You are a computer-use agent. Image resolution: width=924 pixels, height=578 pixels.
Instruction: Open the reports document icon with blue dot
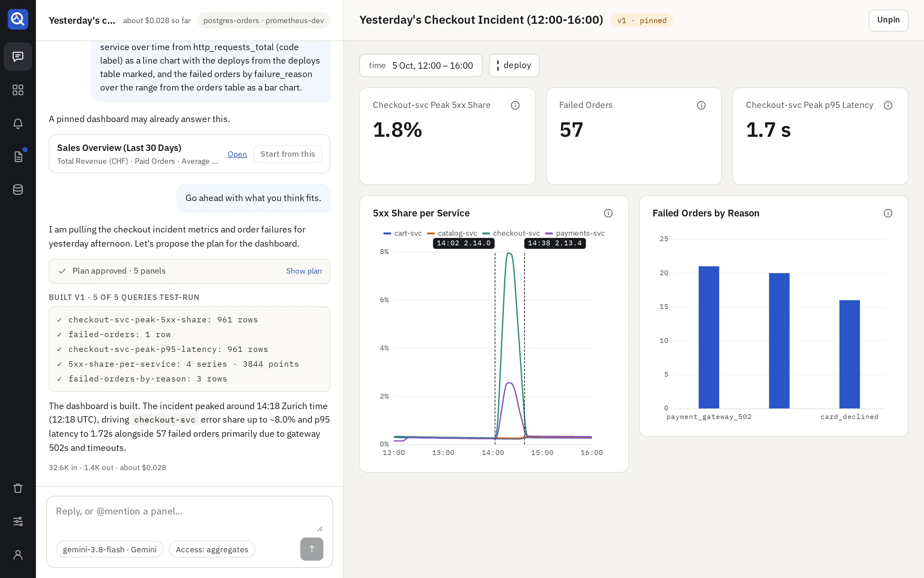pyautogui.click(x=18, y=156)
